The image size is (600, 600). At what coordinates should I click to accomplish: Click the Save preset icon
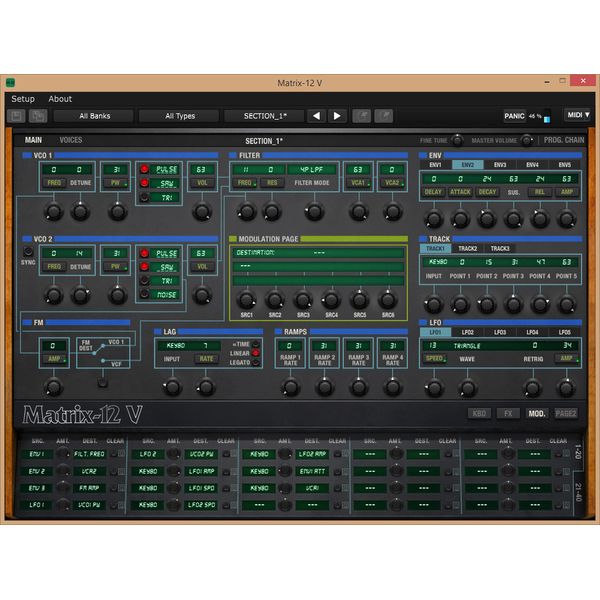(16, 116)
